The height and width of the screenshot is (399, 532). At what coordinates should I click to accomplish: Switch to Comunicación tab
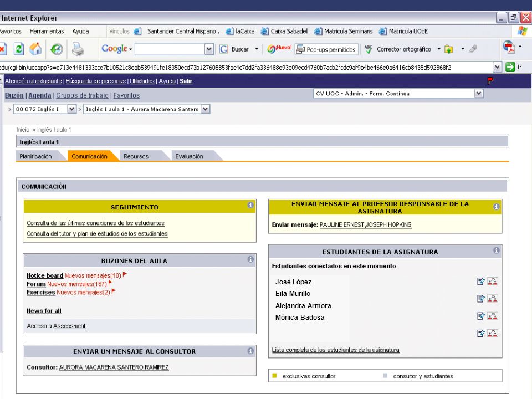(89, 156)
